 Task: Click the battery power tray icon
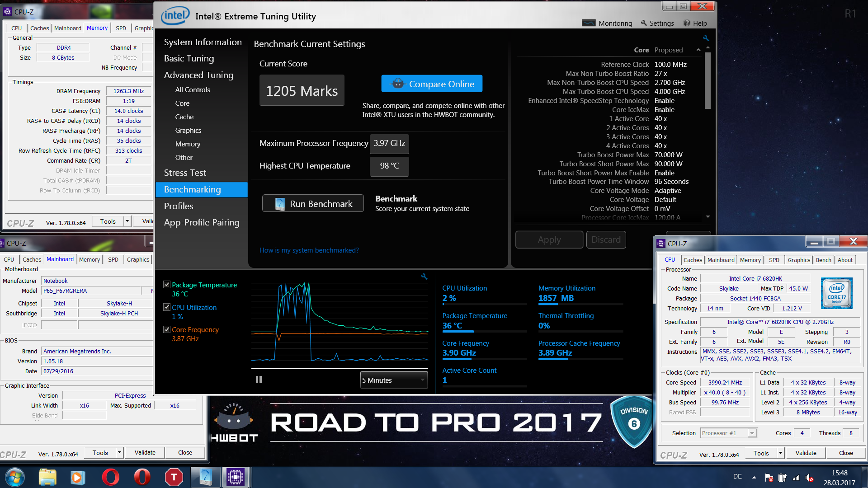(783, 478)
